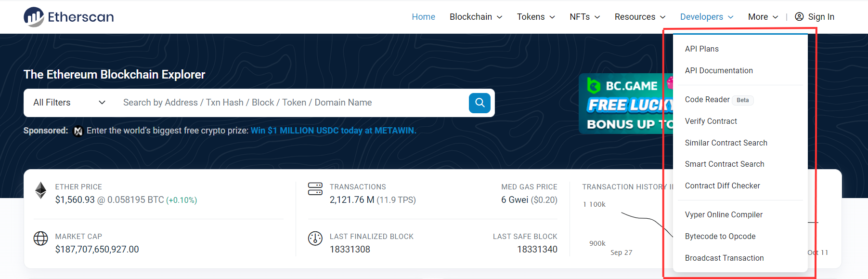The image size is (868, 279).
Task: Expand the Blockchain menu
Action: click(476, 17)
